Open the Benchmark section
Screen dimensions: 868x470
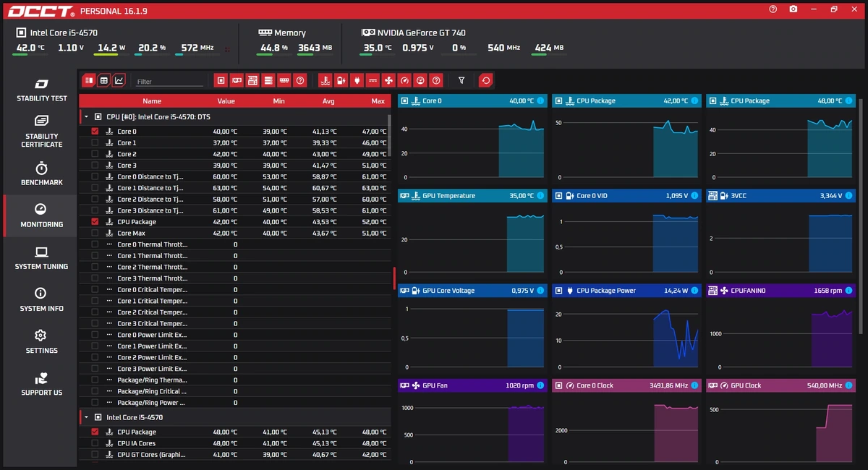tap(41, 174)
